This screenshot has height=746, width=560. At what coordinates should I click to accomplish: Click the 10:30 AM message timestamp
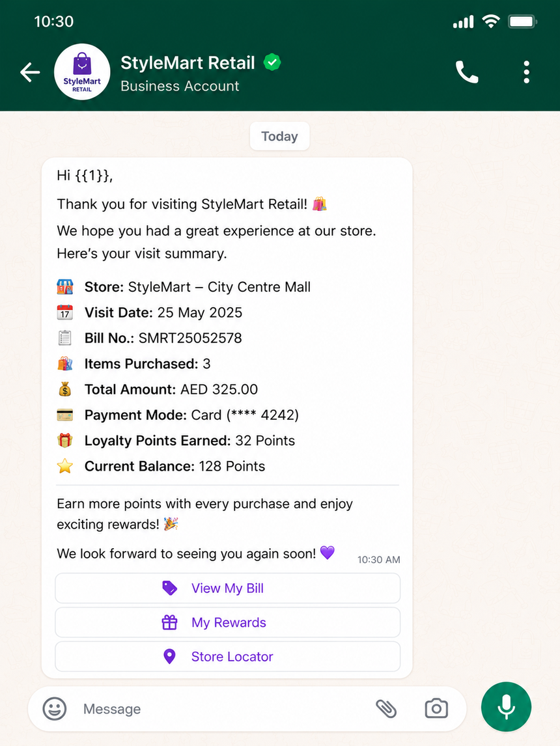(x=379, y=560)
